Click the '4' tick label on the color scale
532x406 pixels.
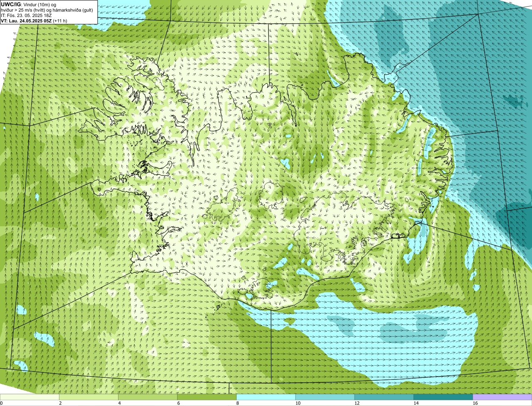(x=119, y=403)
